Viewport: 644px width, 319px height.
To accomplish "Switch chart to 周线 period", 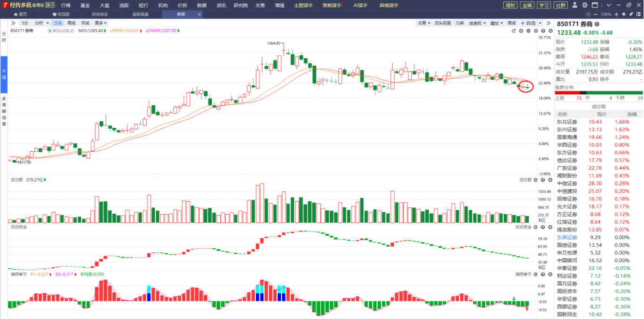I will pyautogui.click(x=71, y=23).
